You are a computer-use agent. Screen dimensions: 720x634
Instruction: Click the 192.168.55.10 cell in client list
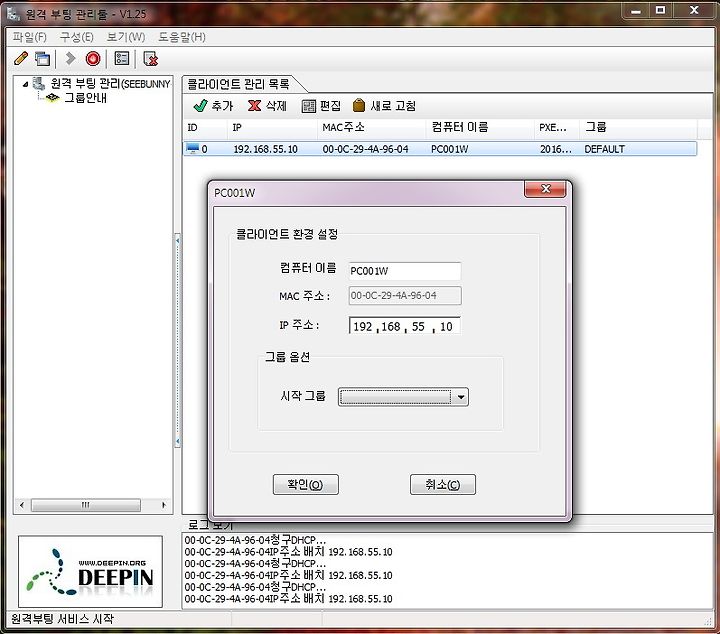tap(265, 149)
